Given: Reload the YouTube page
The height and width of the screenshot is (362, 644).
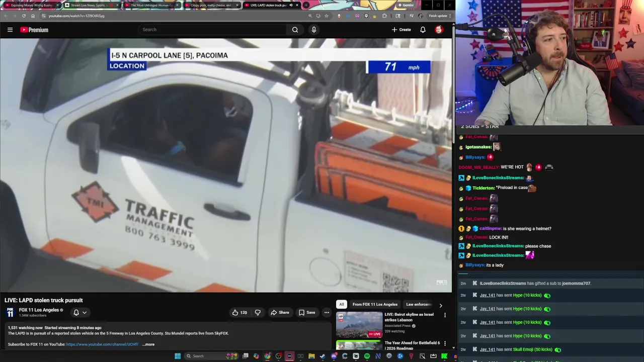Looking at the screenshot, I should (24, 16).
